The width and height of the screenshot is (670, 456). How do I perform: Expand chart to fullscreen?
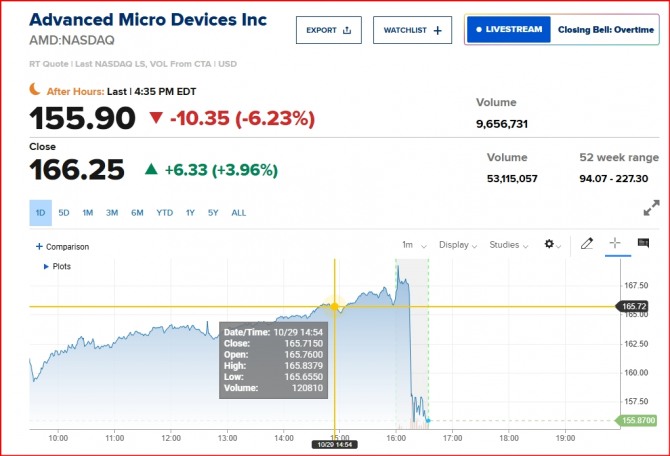point(651,208)
